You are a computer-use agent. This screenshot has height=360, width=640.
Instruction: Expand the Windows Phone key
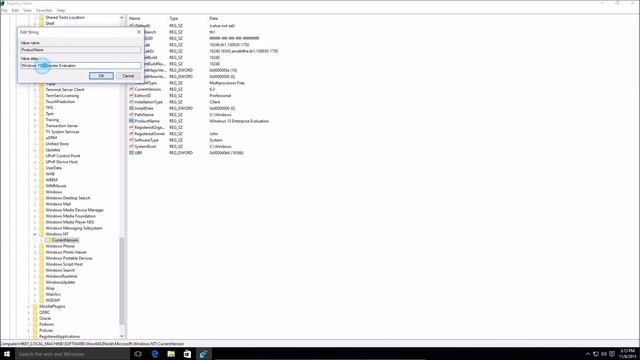point(35,246)
